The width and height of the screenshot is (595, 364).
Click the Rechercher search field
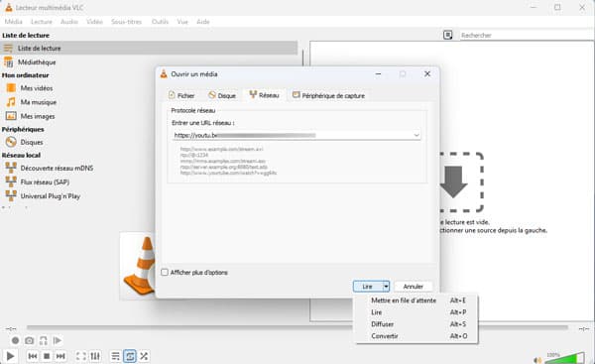pos(526,35)
